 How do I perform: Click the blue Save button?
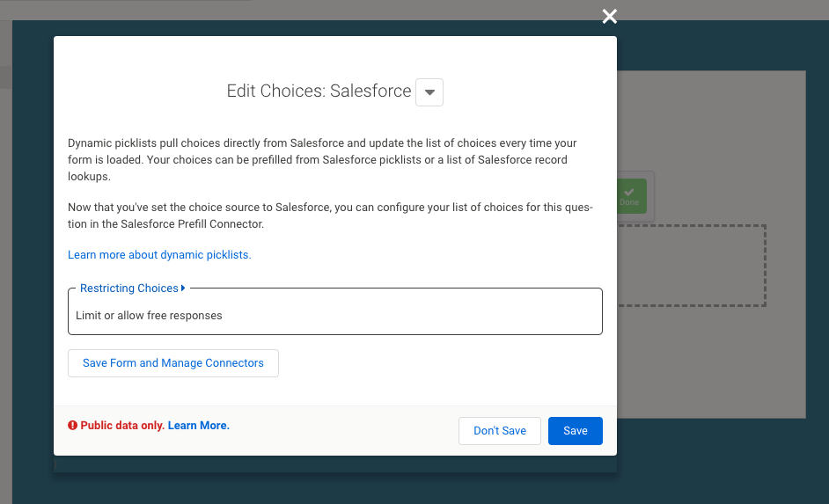[576, 431]
